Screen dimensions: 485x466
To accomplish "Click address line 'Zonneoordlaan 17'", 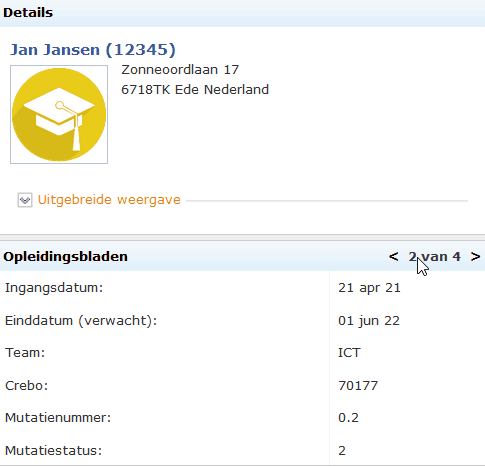I will 180,70.
